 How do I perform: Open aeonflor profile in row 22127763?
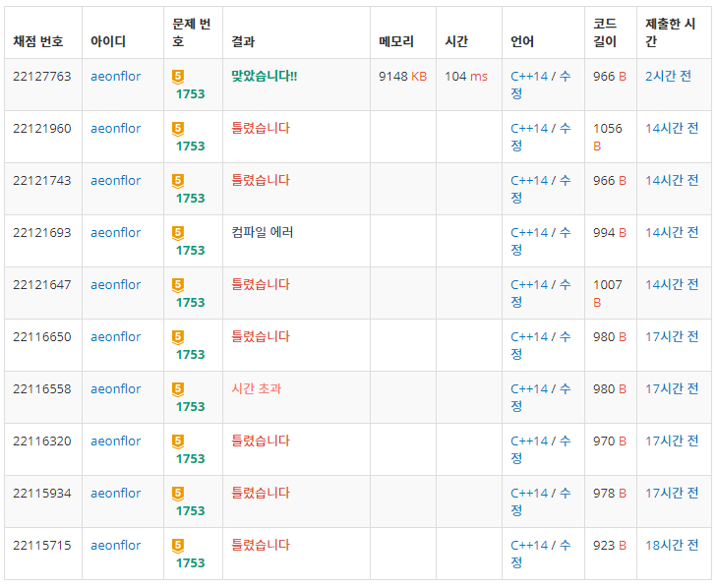click(x=116, y=77)
